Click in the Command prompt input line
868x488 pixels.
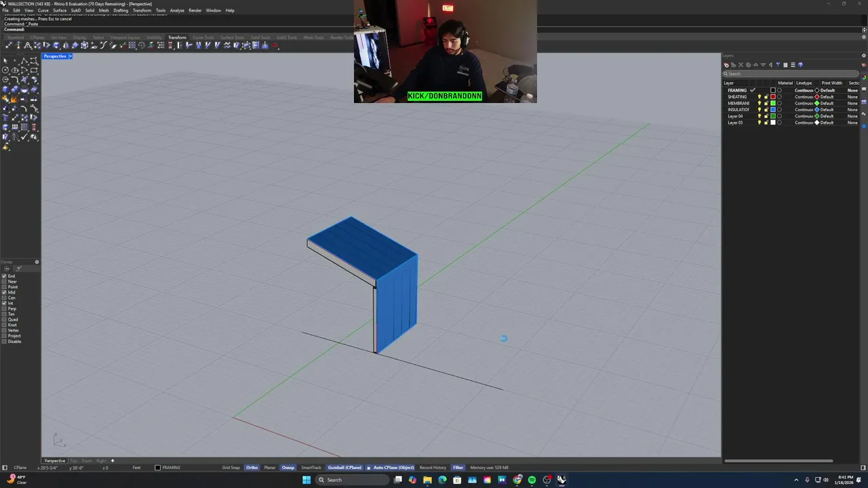(434, 29)
